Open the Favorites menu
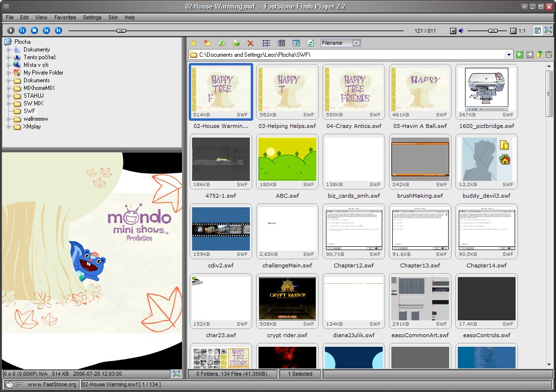Viewport: 556px width, 392px height. pos(65,17)
